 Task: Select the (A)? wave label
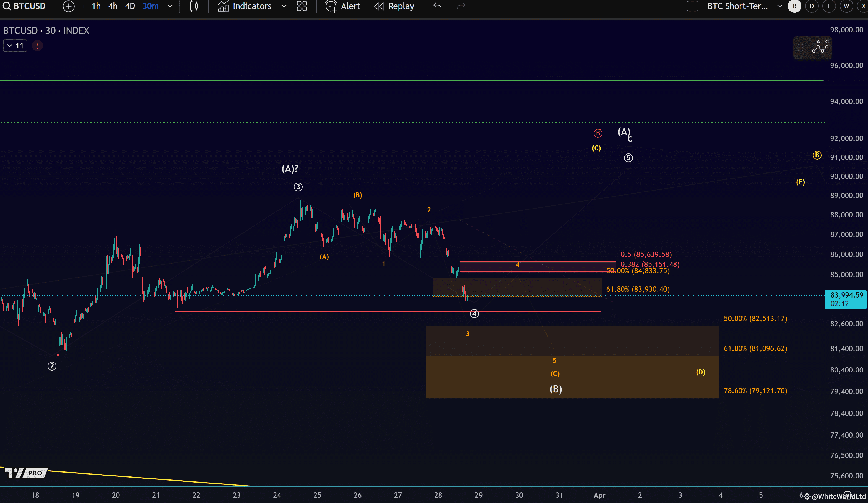pyautogui.click(x=290, y=169)
